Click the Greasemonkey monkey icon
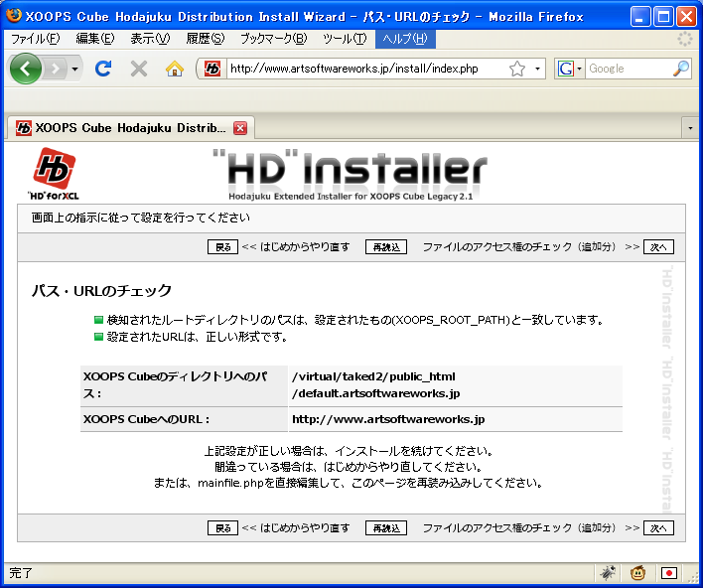703x588 pixels. coord(638,573)
